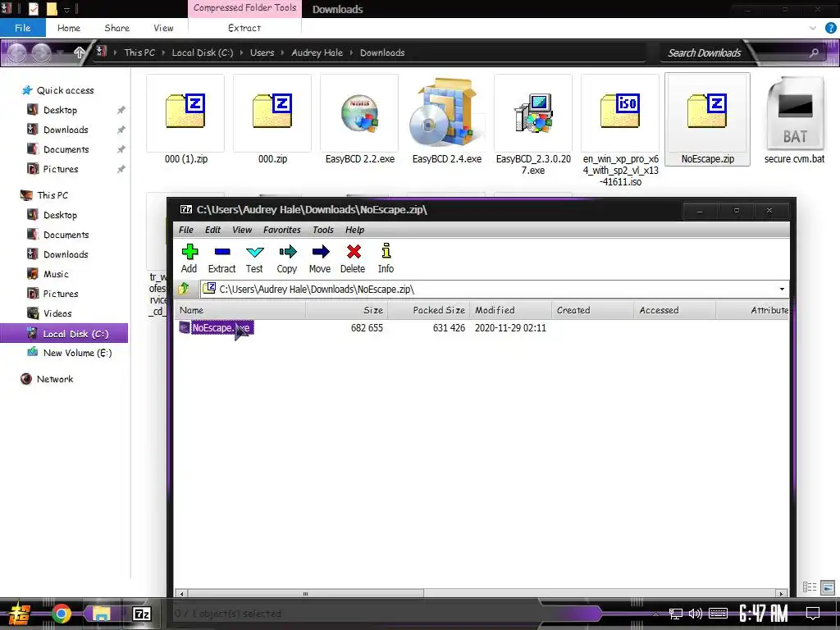Viewport: 840px width, 630px height.
Task: Open the Explorer View ribbon tab
Action: (x=163, y=28)
